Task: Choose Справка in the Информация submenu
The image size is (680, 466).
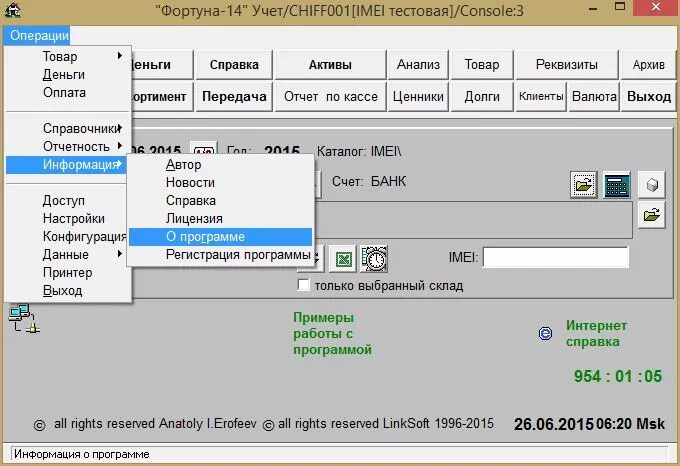Action: tap(220, 200)
